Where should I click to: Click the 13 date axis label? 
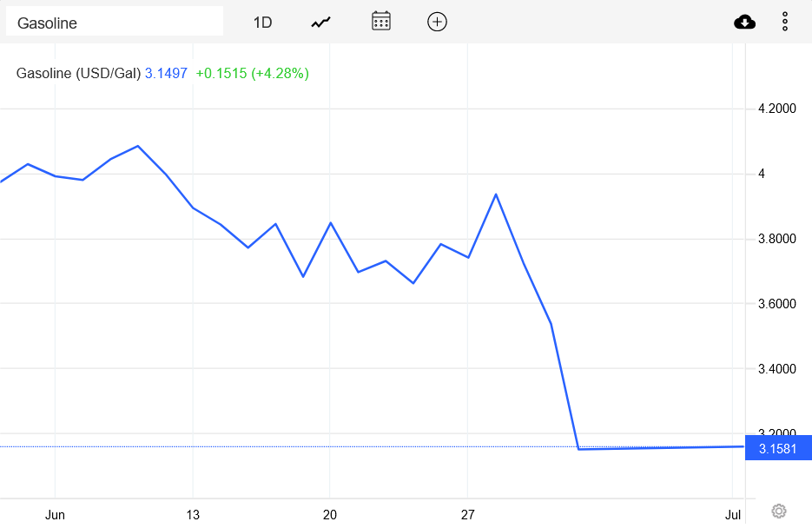(193, 515)
